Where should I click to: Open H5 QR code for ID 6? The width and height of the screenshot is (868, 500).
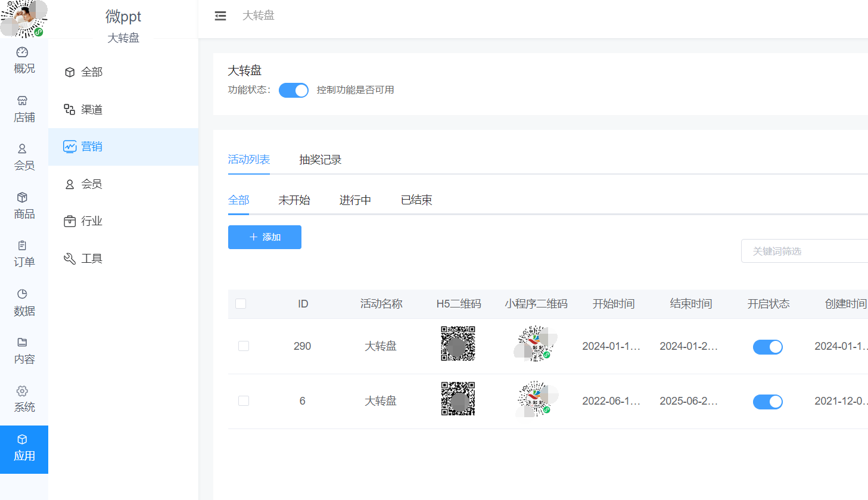pyautogui.click(x=458, y=399)
